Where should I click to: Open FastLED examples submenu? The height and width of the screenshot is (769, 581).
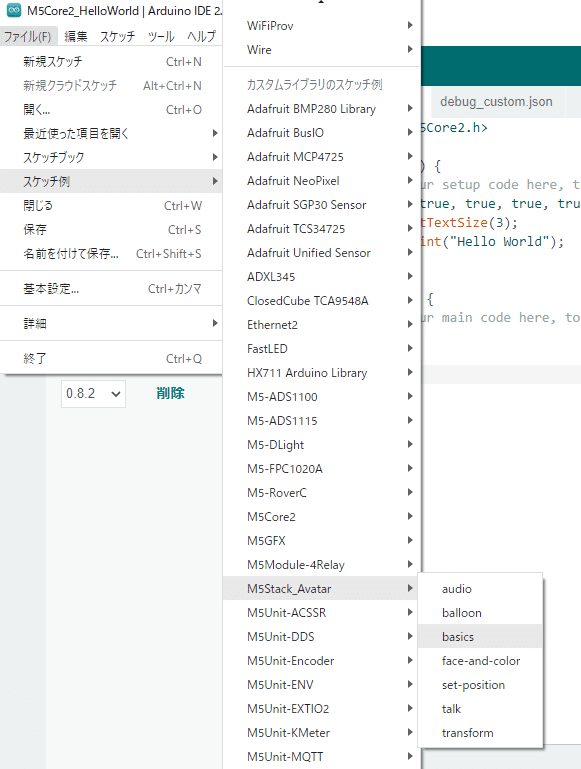[322, 349]
